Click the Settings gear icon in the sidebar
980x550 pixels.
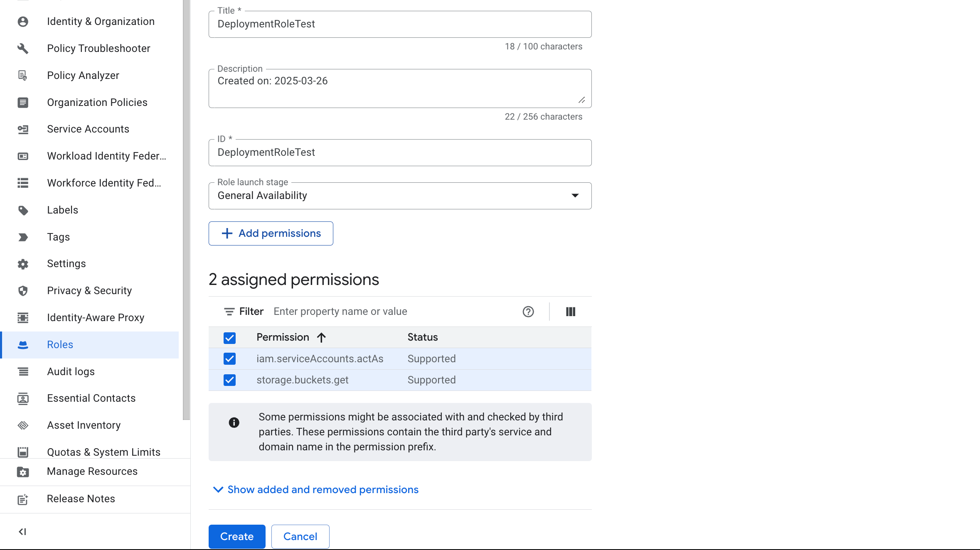[23, 264]
